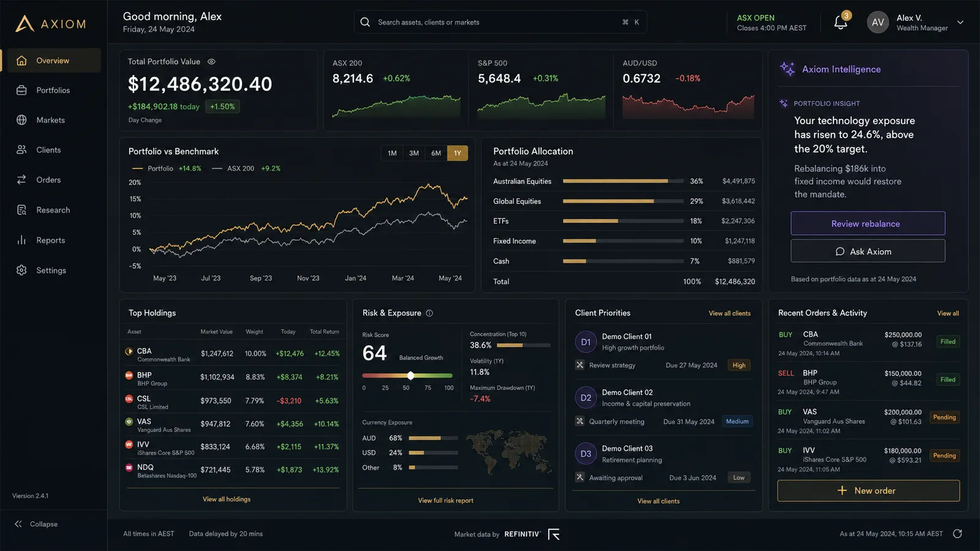
Task: Click the High priority tag
Action: [739, 365]
